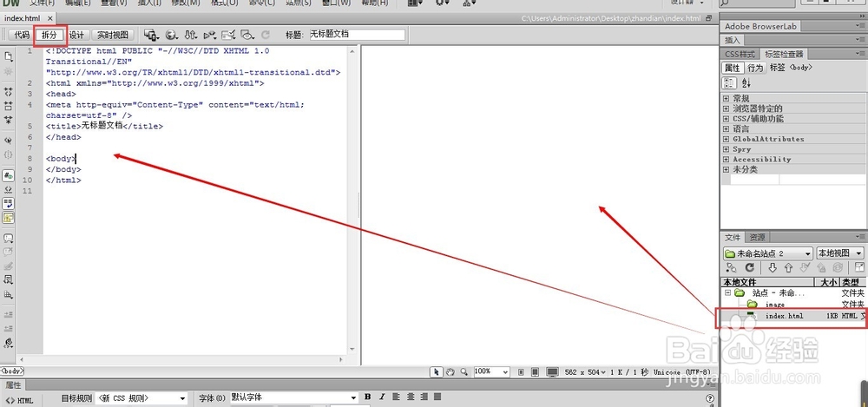Toggle Word Wrap in coding toolbar
This screenshot has height=407, width=868.
pos(9,203)
